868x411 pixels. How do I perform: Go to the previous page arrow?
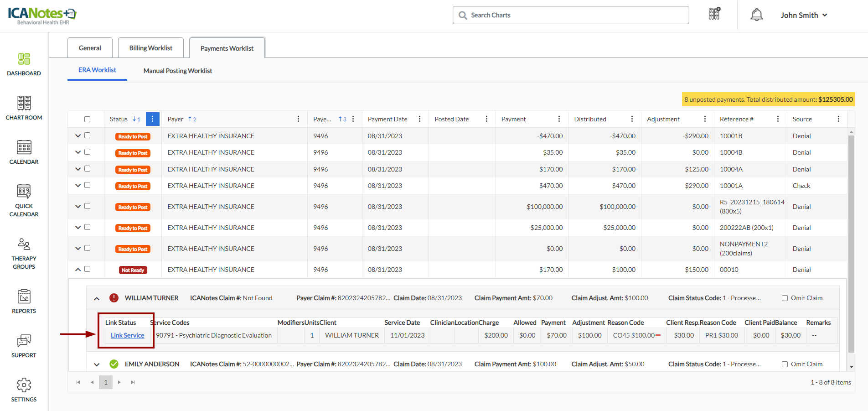tap(92, 382)
